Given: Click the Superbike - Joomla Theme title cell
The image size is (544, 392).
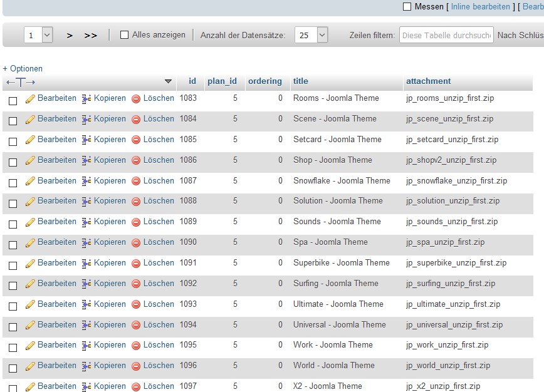Looking at the screenshot, I should point(342,263).
